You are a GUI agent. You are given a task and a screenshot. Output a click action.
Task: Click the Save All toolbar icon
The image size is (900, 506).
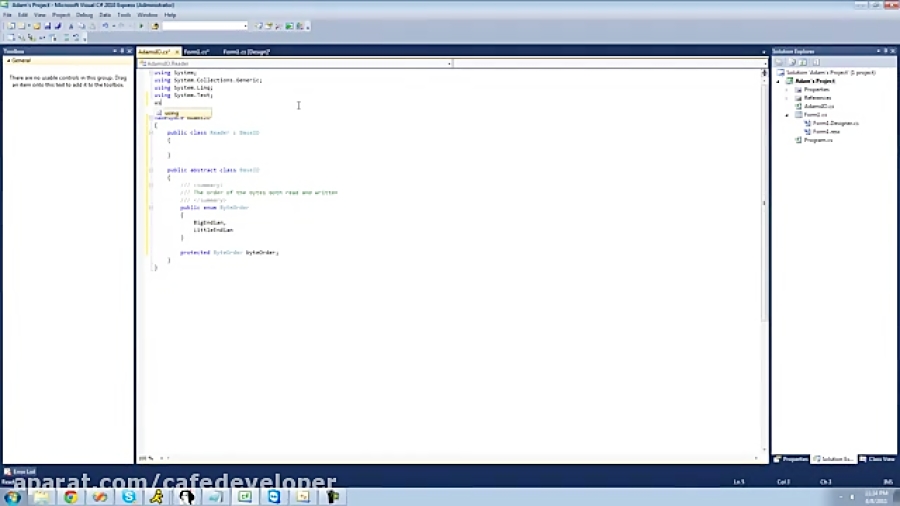click(x=58, y=26)
